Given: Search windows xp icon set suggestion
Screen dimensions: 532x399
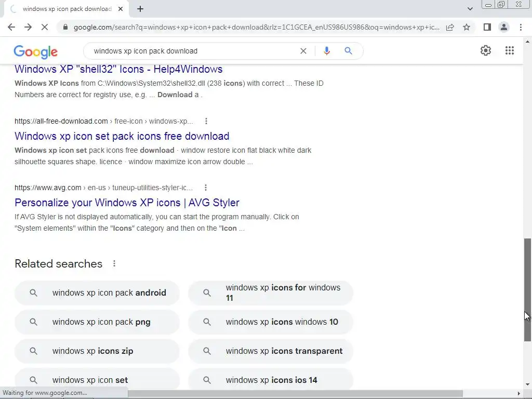Looking at the screenshot, I should [97, 379].
